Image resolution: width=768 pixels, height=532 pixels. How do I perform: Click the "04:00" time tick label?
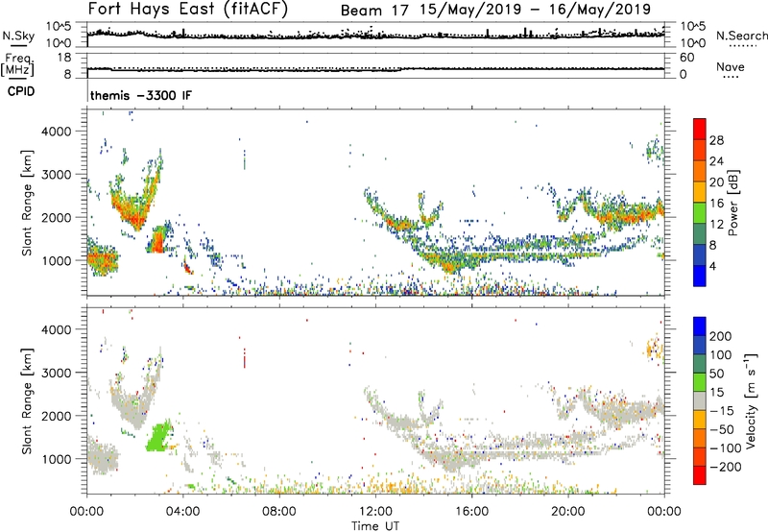click(x=182, y=511)
